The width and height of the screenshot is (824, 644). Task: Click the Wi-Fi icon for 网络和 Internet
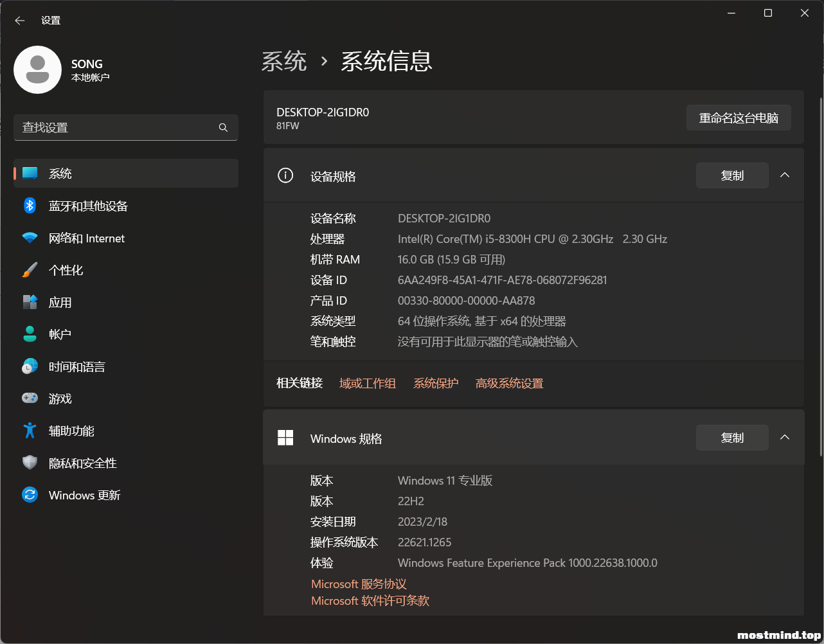pyautogui.click(x=30, y=238)
